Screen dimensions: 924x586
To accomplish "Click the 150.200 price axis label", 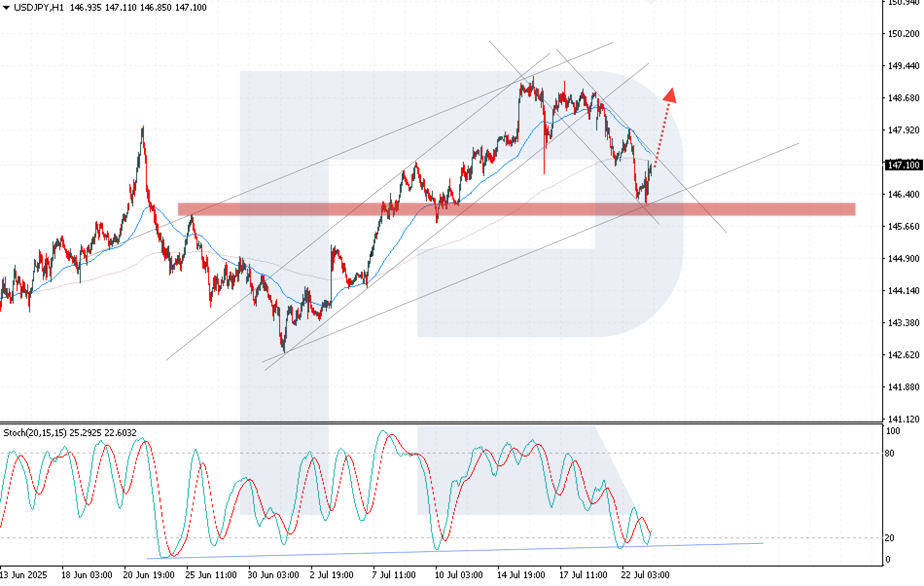I will coord(904,34).
